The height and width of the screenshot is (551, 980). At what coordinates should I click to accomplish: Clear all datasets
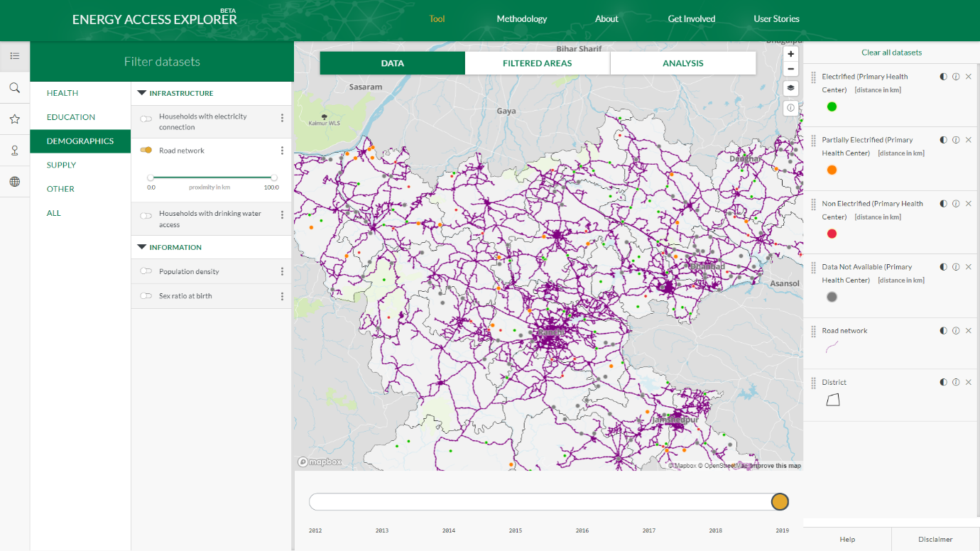891,52
